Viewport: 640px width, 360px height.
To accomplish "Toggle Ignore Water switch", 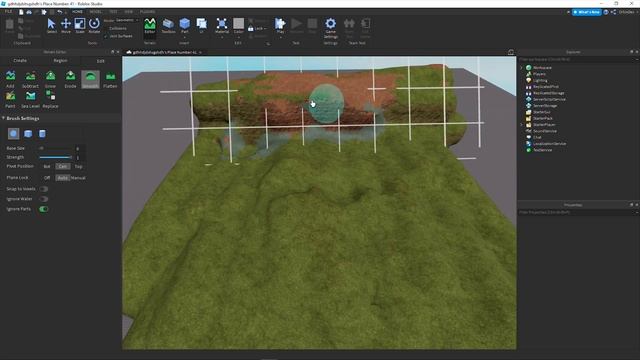I will 43,199.
